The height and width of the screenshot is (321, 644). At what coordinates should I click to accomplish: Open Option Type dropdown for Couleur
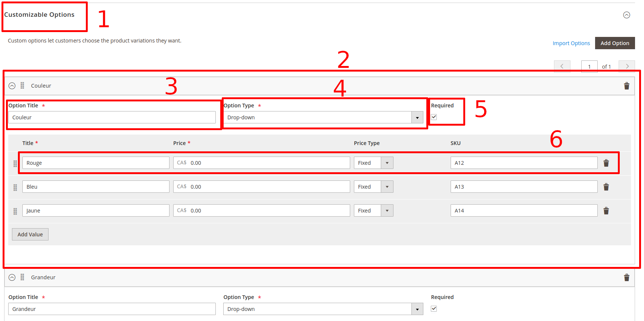click(323, 117)
